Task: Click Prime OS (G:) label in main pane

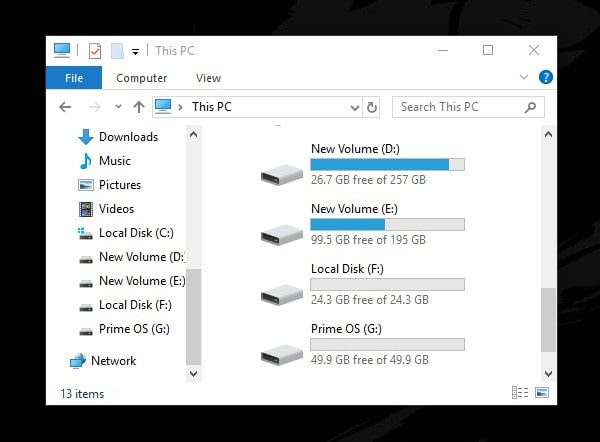Action: coord(346,329)
